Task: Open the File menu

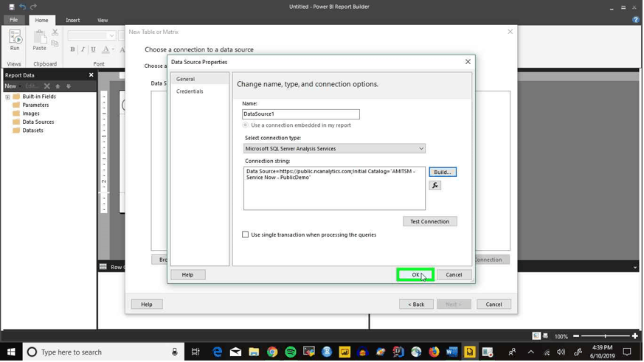Action: click(13, 20)
